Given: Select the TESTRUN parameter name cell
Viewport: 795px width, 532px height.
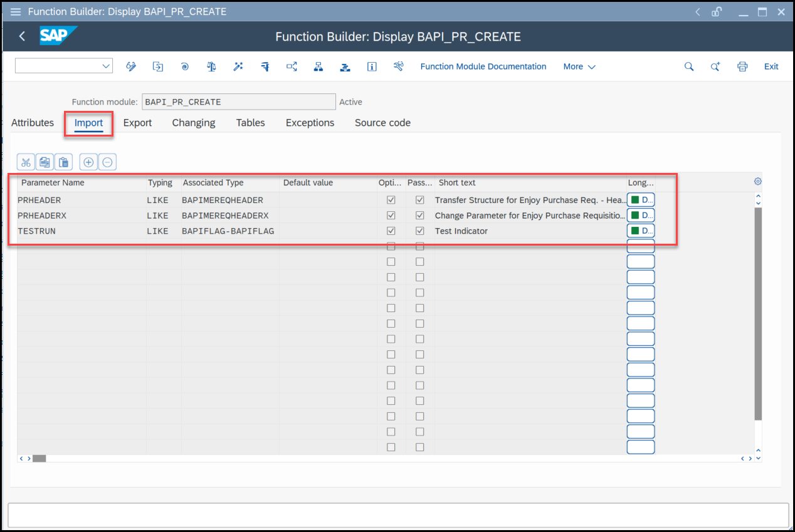Looking at the screenshot, I should [82, 231].
